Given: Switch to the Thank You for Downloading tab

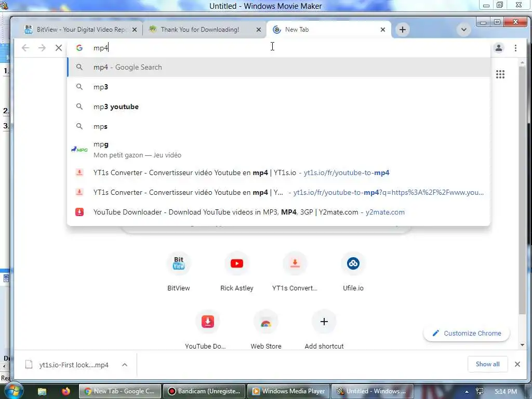Looking at the screenshot, I should point(204,30).
